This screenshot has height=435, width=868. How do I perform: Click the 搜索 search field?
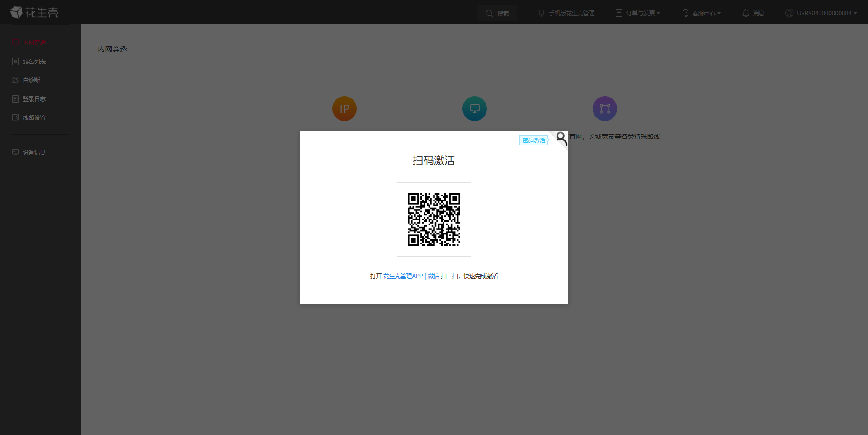497,14
